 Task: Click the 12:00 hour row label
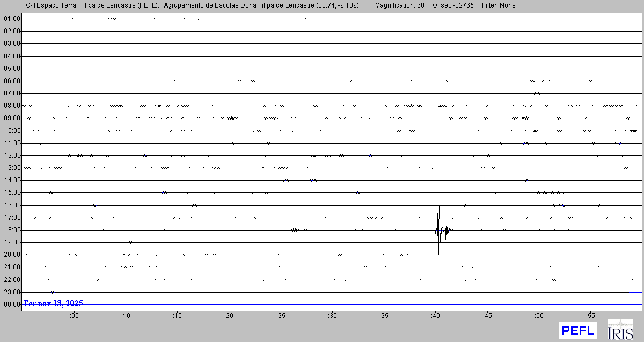coord(12,155)
